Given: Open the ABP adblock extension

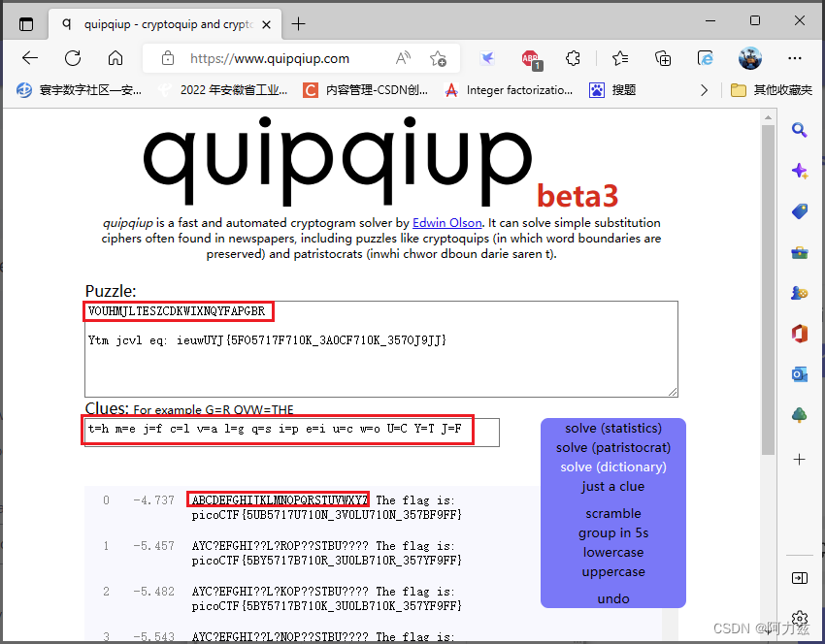Looking at the screenshot, I should coord(532,59).
